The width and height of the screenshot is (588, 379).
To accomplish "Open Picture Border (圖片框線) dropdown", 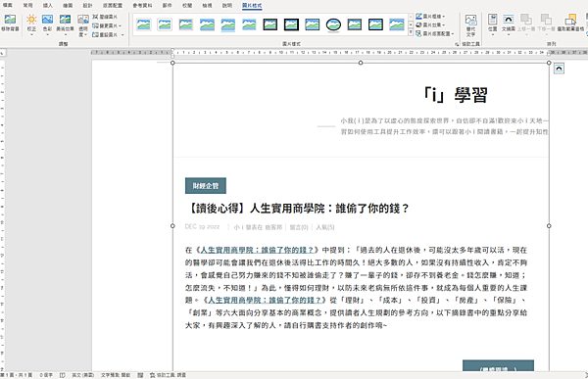I will click(430, 17).
